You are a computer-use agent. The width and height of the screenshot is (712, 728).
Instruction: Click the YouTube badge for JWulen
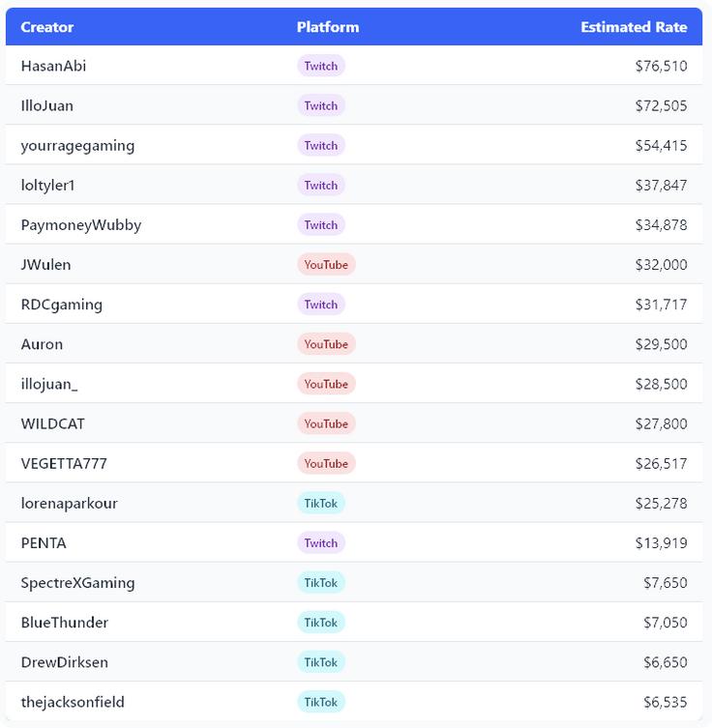[x=326, y=265]
